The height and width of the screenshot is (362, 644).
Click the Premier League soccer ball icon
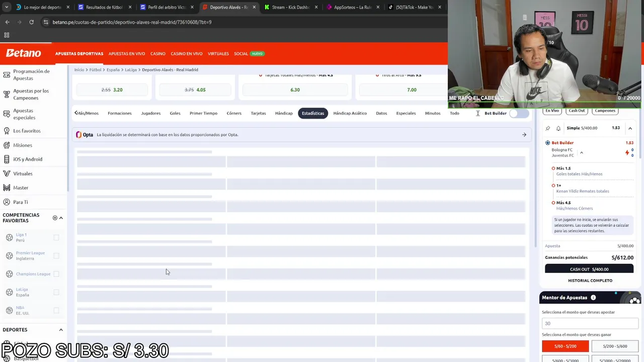10,255
